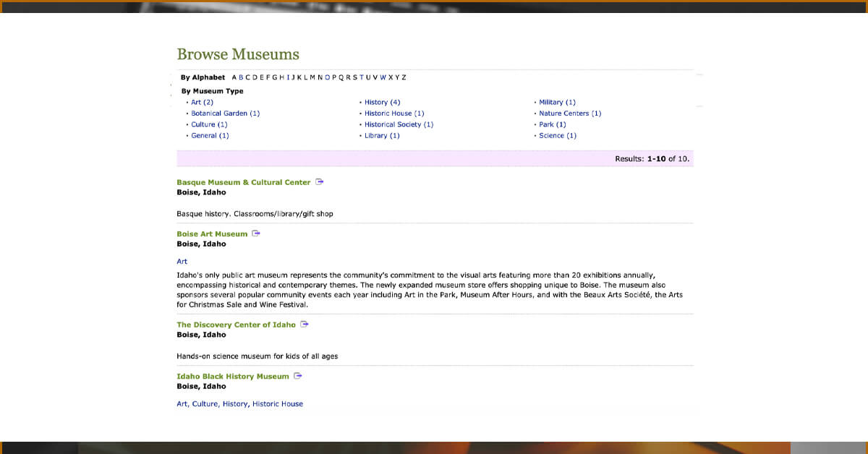Select Botanical Garden (1) museum type
This screenshot has height=454, width=868.
coord(225,113)
